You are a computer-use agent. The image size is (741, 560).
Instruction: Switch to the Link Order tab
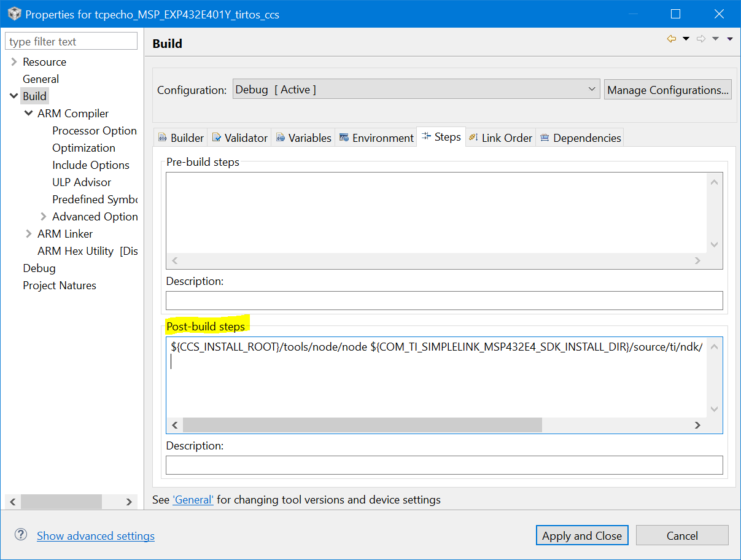pos(500,138)
